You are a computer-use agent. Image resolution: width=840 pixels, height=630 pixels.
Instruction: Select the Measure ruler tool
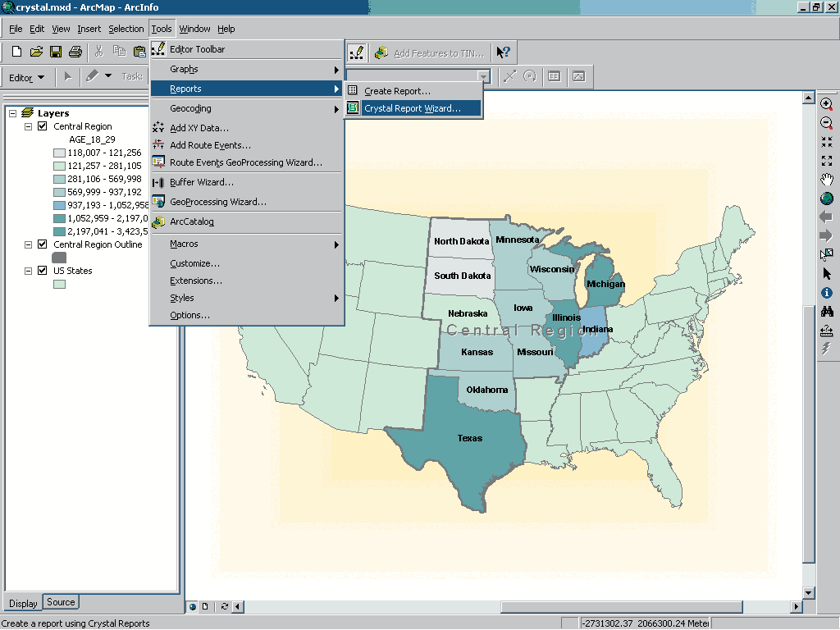point(827,331)
